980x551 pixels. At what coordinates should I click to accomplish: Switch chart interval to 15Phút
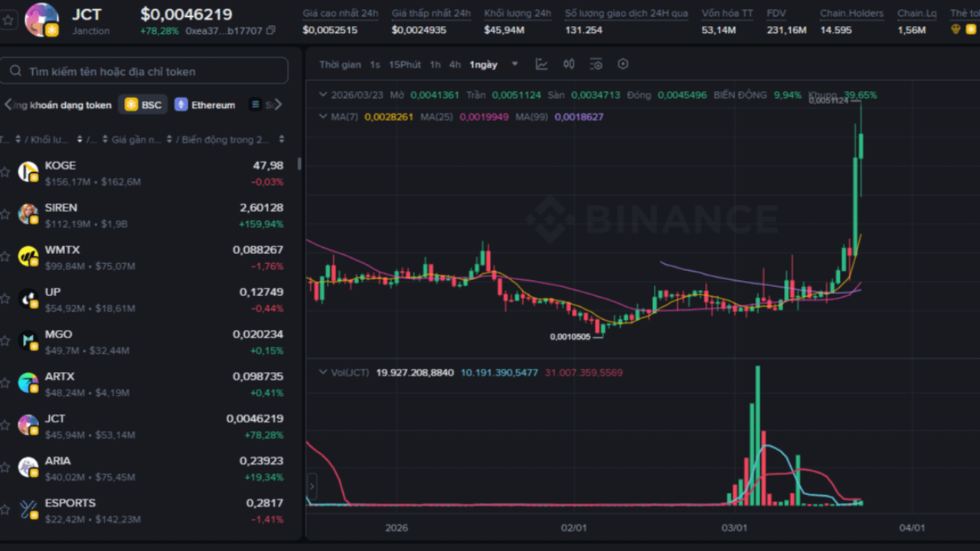(405, 64)
